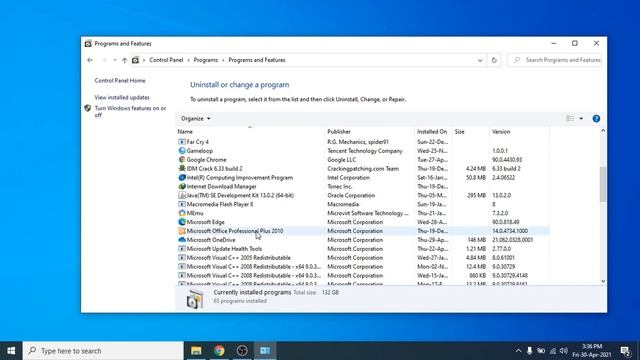This screenshot has width=640, height=360.
Task: Click the Programs and Features taskbar button
Action: click(265, 351)
